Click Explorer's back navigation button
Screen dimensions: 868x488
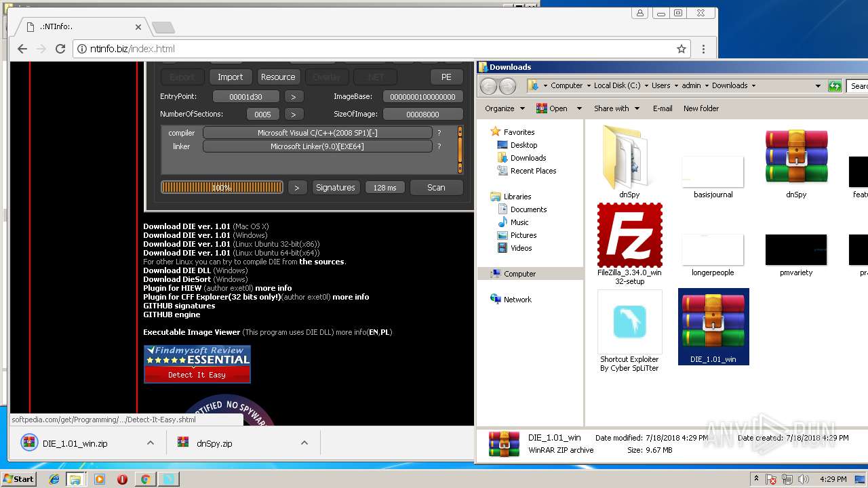489,86
